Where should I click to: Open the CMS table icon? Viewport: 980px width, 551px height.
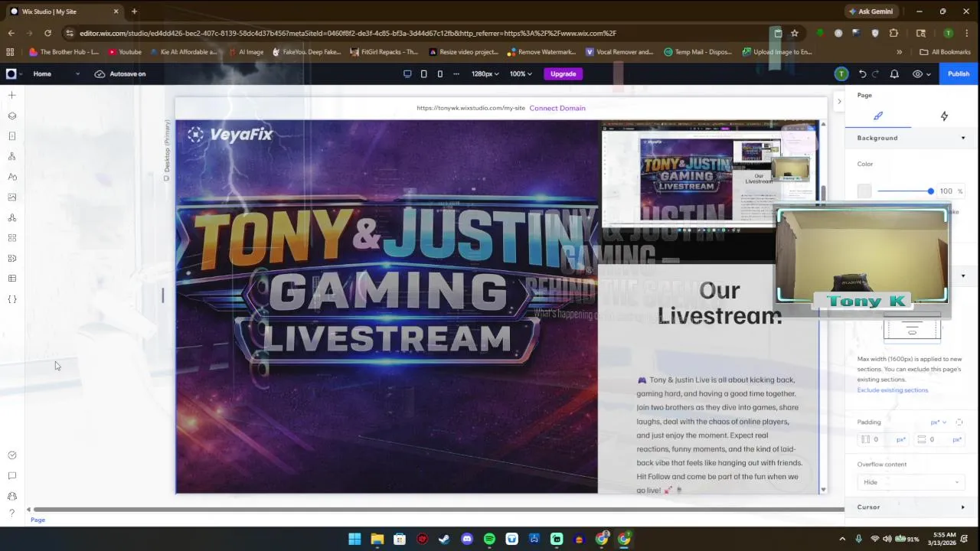[x=11, y=279]
